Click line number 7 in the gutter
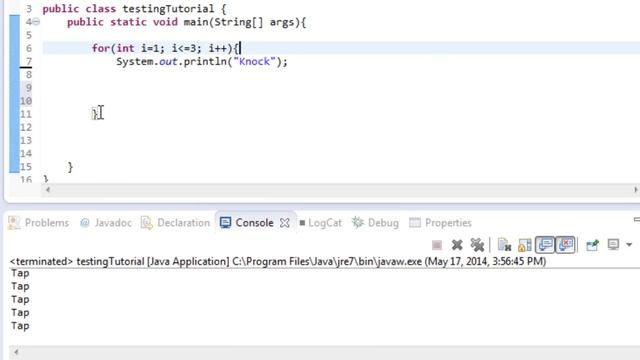This screenshot has width=640, height=360. 29,62
